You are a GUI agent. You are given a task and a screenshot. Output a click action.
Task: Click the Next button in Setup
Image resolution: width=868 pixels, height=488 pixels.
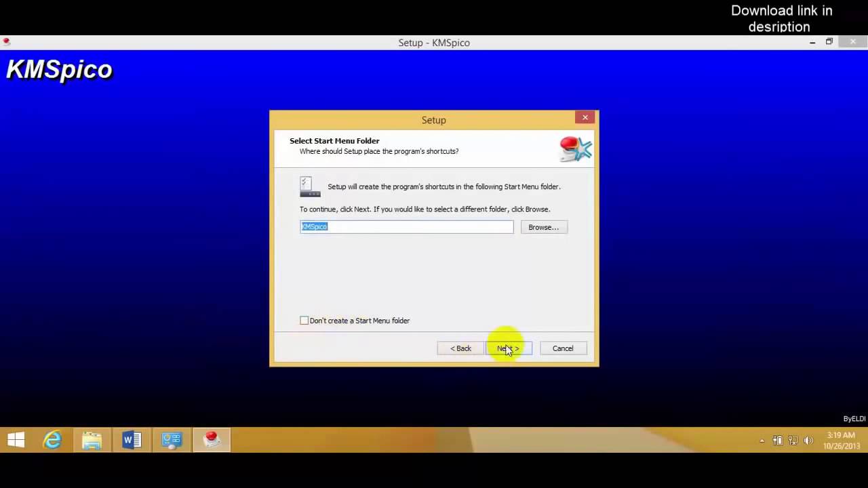tap(509, 348)
